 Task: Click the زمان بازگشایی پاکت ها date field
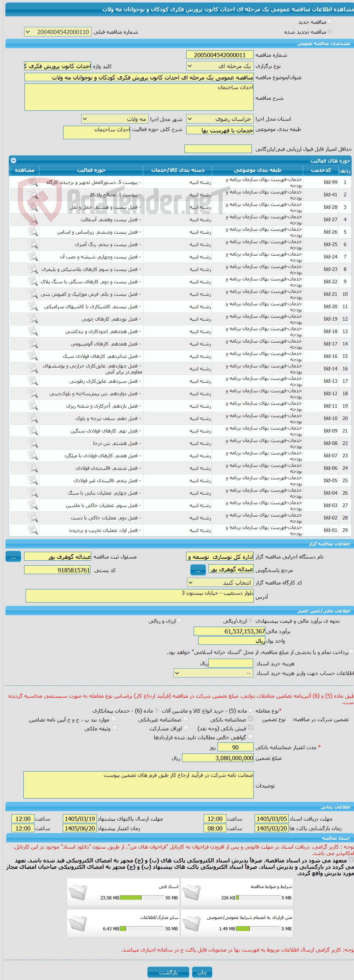[272, 828]
